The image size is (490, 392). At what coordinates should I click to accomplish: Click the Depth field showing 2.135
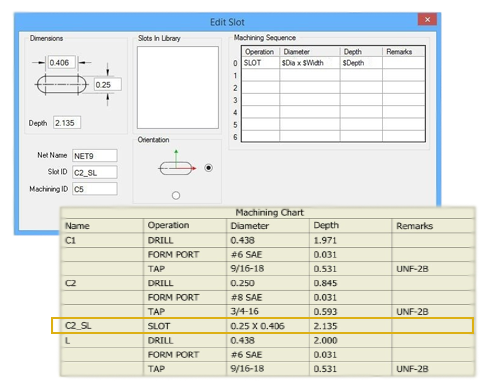pyautogui.click(x=67, y=123)
